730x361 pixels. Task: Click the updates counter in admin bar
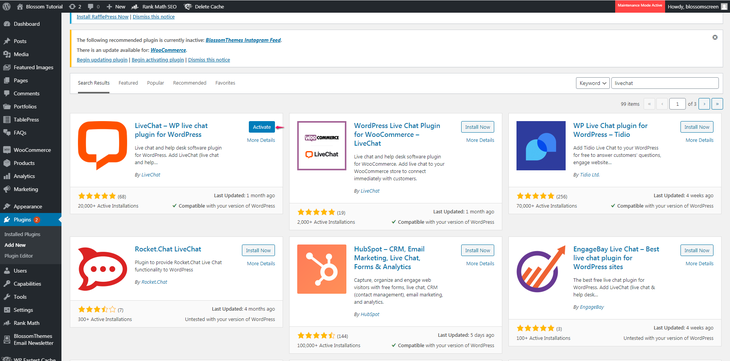click(x=74, y=7)
